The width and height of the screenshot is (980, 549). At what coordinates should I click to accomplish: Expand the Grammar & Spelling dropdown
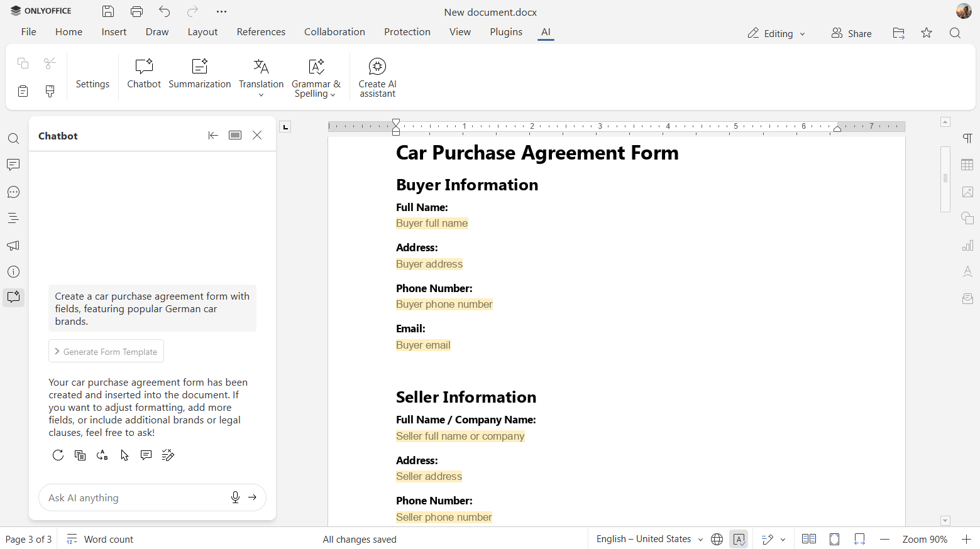316,73
